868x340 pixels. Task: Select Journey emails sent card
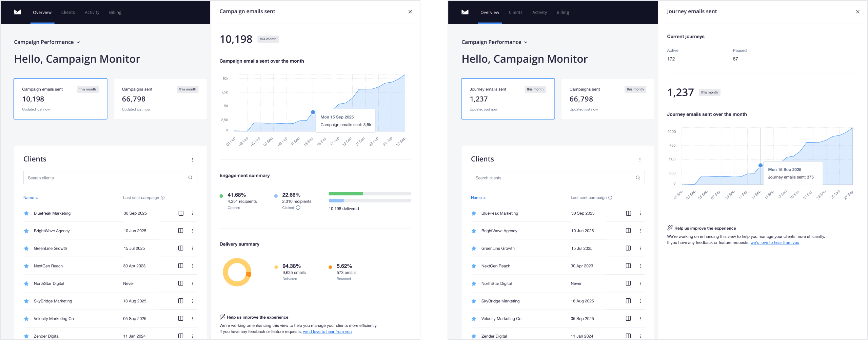[508, 99]
